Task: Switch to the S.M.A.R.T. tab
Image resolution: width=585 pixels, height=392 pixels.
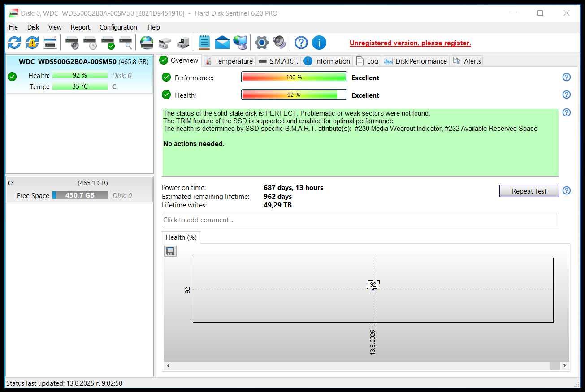Action: [278, 61]
